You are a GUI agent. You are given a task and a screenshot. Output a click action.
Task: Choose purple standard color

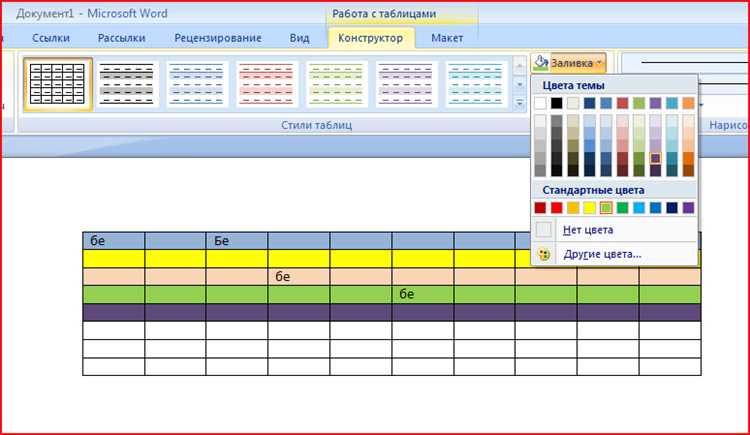(688, 208)
